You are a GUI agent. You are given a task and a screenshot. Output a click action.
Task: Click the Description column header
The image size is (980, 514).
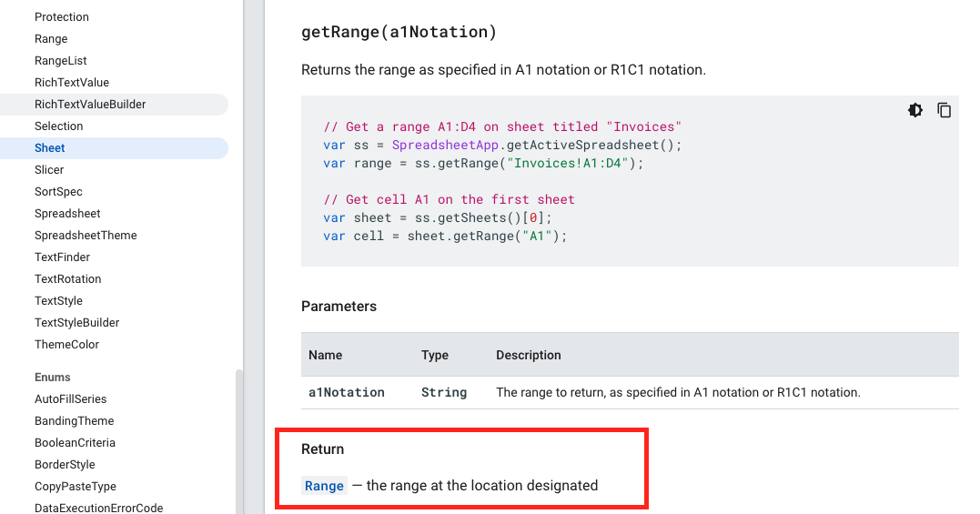pyautogui.click(x=528, y=355)
